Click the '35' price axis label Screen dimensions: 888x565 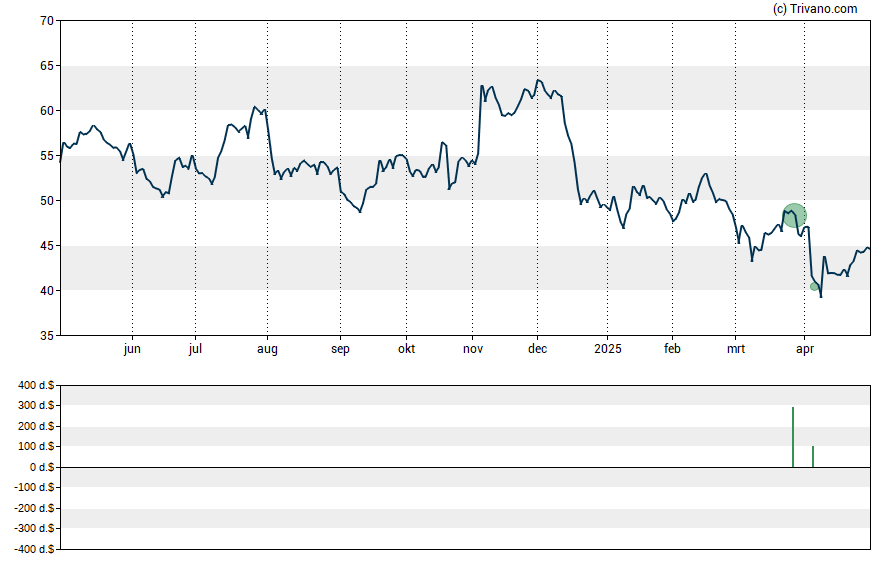point(47,336)
